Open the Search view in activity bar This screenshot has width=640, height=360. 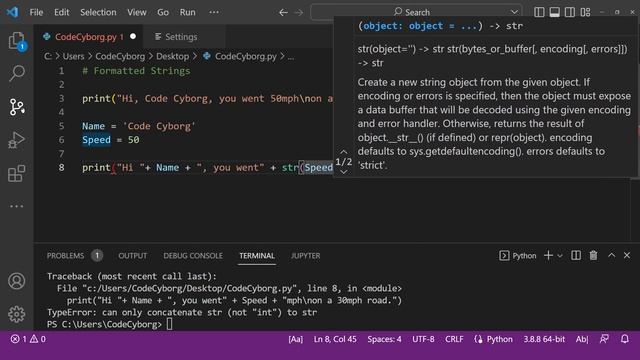[x=17, y=73]
